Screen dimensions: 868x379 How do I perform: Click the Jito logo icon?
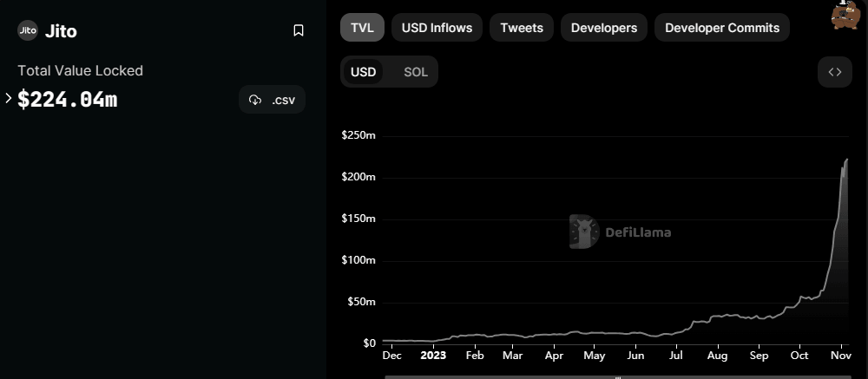pos(28,30)
